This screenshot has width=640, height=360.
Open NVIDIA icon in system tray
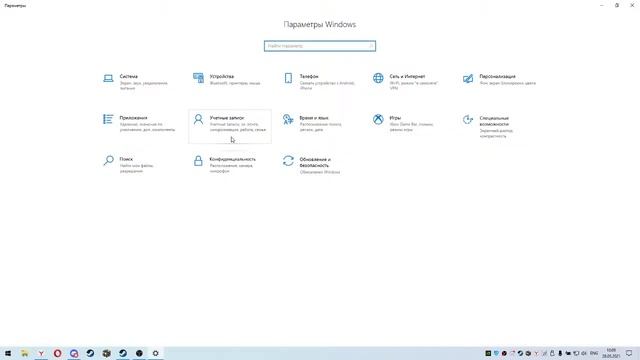click(x=488, y=353)
